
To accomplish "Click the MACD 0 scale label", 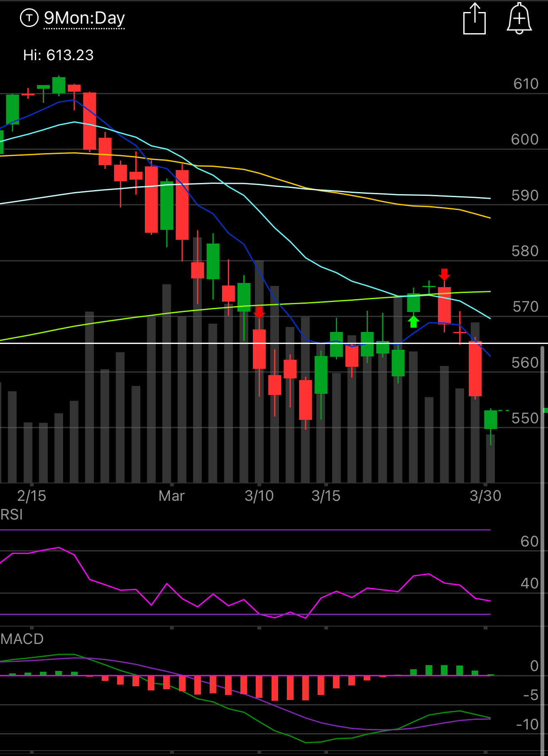I will 534,666.
